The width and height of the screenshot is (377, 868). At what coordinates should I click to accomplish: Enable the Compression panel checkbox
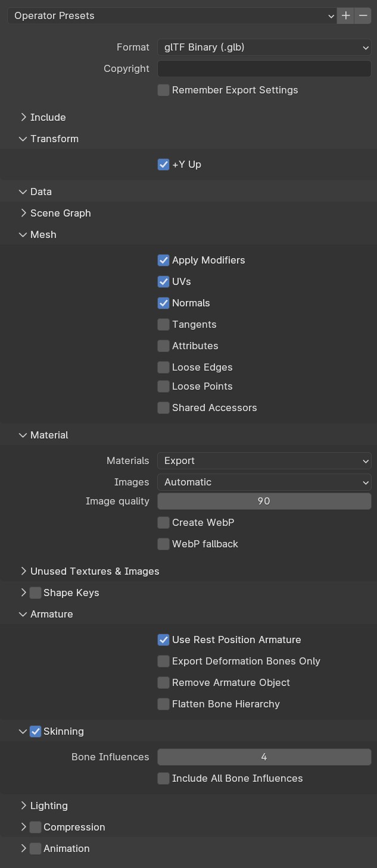tap(36, 827)
